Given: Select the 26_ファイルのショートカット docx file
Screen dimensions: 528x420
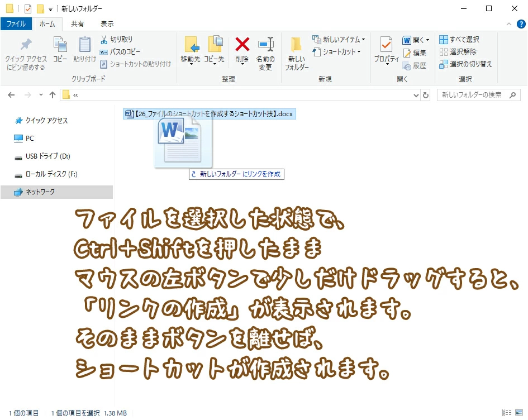Looking at the screenshot, I should [x=210, y=114].
